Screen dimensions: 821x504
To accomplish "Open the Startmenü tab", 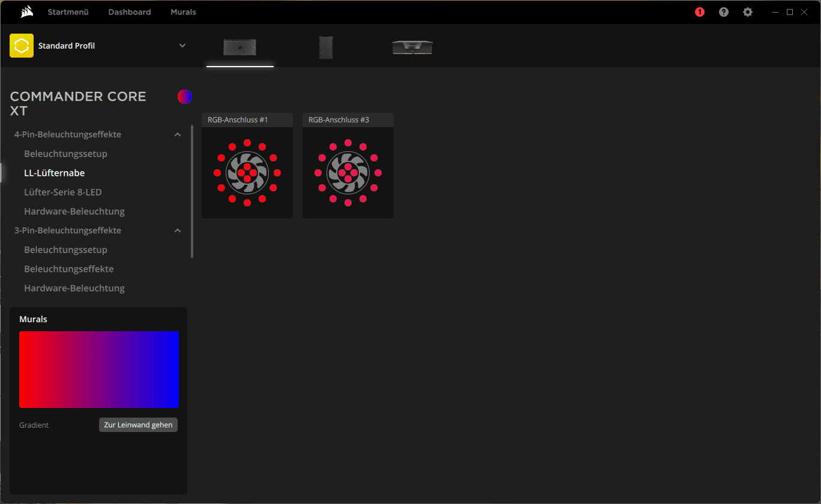I will click(68, 12).
